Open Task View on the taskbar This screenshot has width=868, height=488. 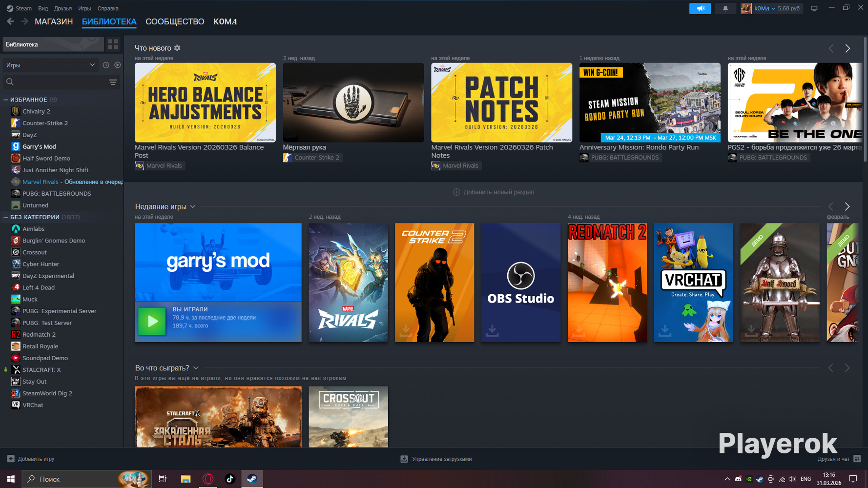[x=163, y=479]
